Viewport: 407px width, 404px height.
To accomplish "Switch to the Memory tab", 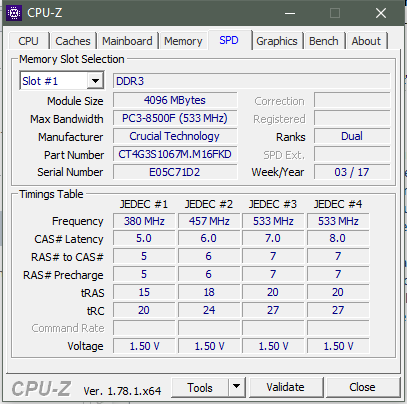I will (183, 41).
